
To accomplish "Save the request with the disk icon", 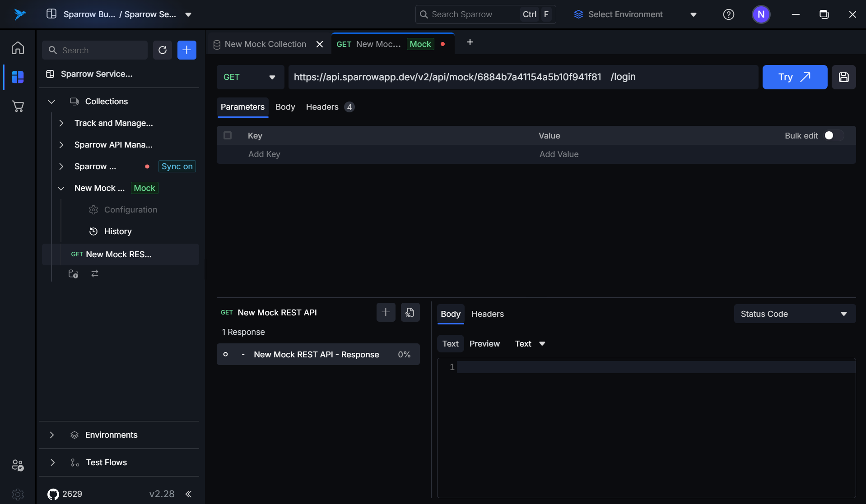I will [x=843, y=77].
